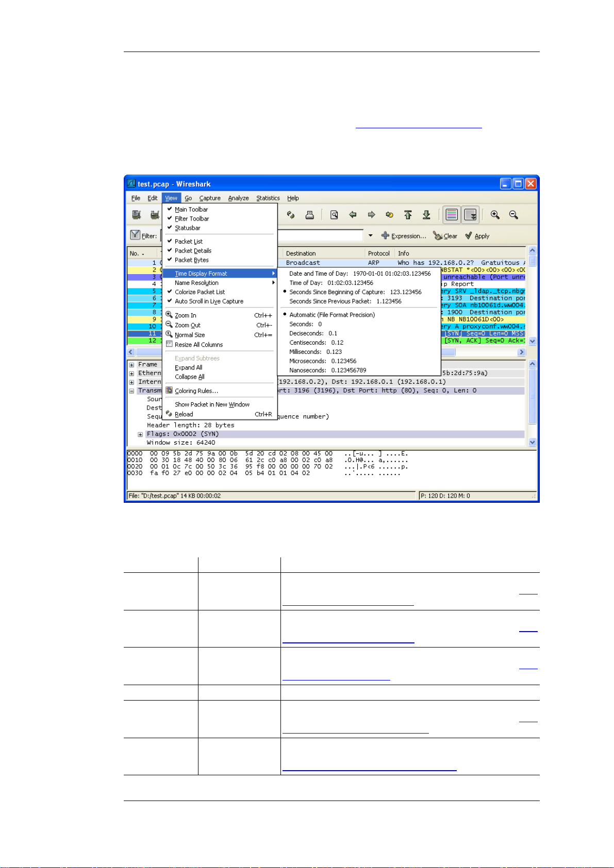This screenshot has width=614, height=868.
Task: Go back with the left arrow icon
Action: pos(353,215)
